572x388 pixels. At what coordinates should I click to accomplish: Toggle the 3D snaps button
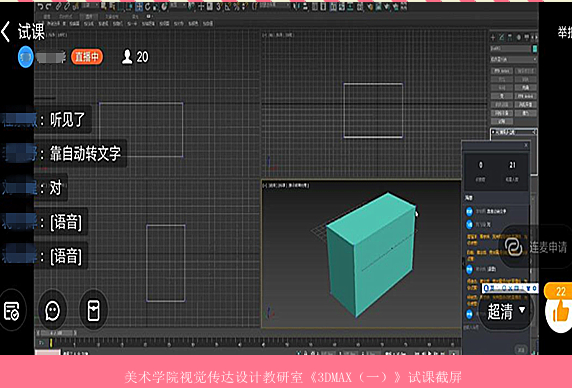tap(218, 7)
